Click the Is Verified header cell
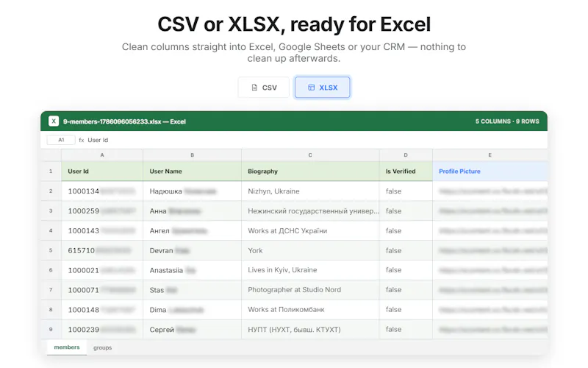588x368 pixels. pyautogui.click(x=406, y=171)
